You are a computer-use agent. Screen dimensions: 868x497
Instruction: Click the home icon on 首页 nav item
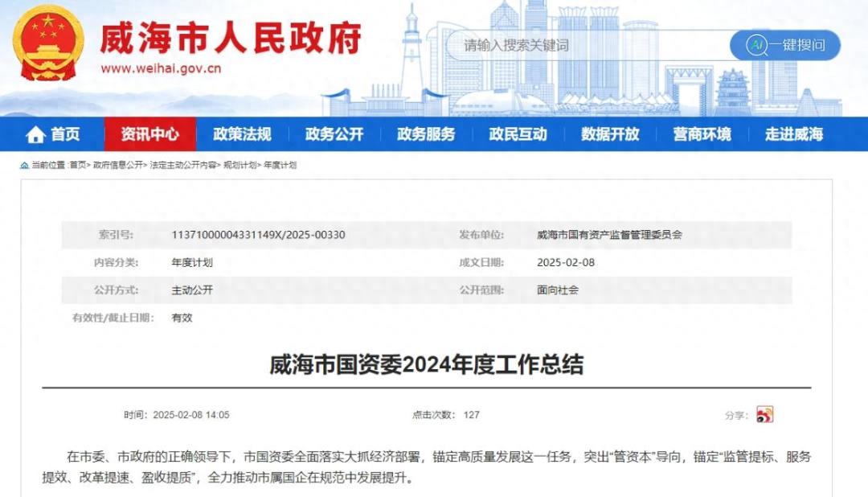(35, 133)
